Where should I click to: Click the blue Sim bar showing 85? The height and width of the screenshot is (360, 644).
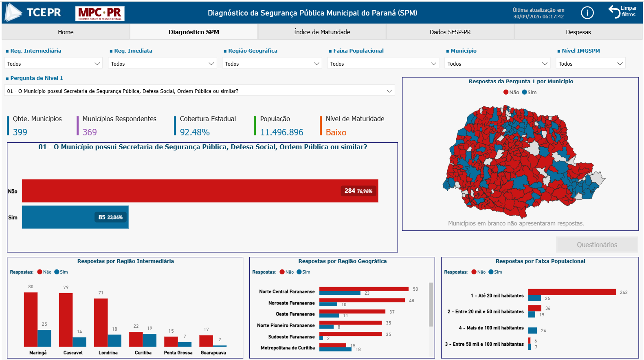pyautogui.click(x=75, y=217)
